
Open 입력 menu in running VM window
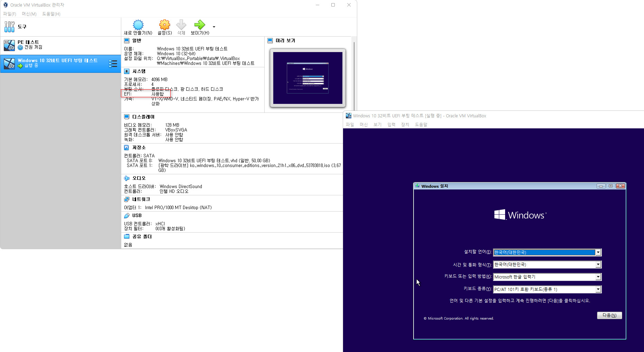pyautogui.click(x=391, y=125)
